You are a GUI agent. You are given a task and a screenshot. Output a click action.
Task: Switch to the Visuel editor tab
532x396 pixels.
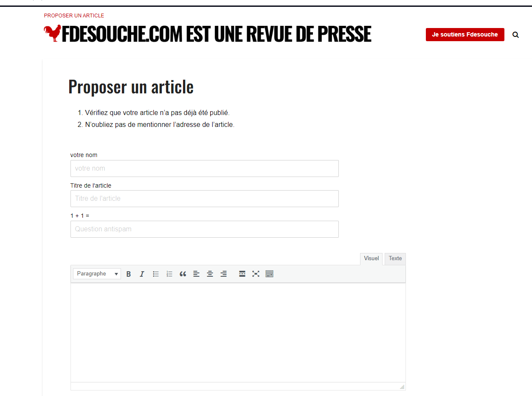click(371, 258)
